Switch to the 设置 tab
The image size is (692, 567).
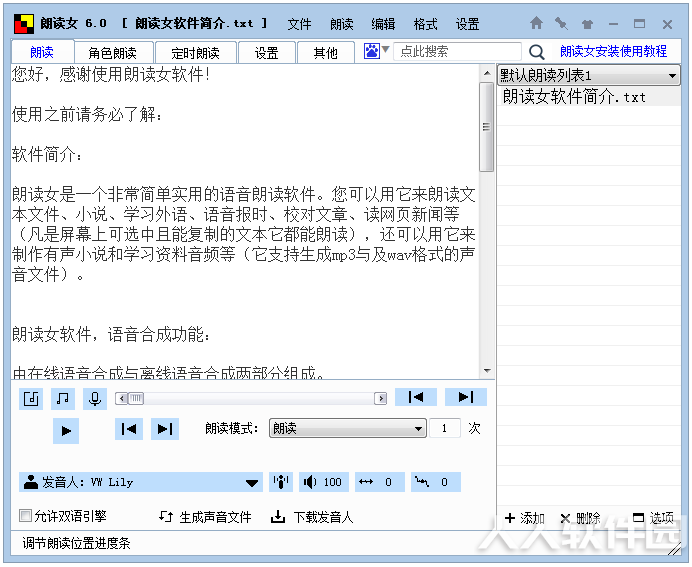click(267, 53)
